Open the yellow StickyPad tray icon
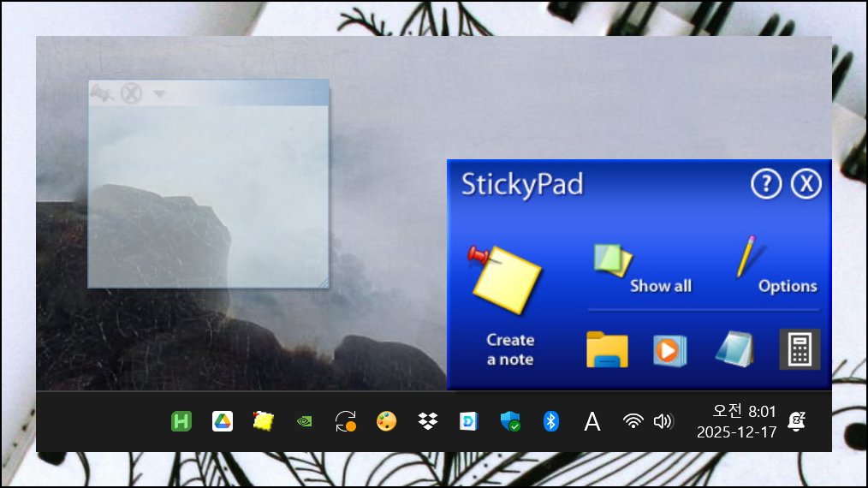The image size is (868, 488). coord(263,421)
